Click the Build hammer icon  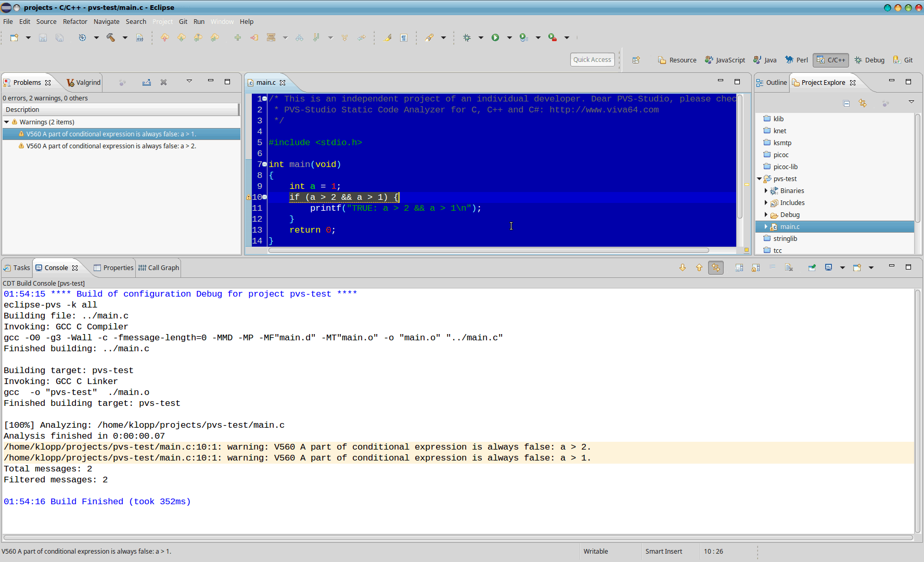point(111,37)
